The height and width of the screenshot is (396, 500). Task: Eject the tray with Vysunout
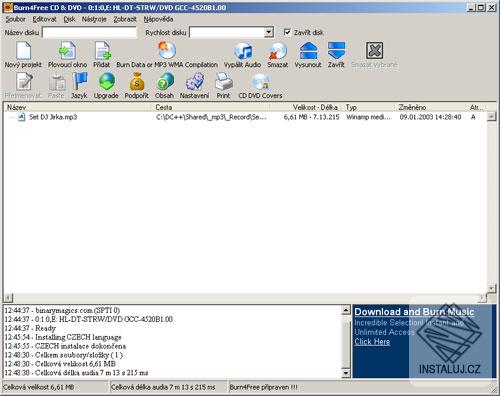click(x=308, y=51)
